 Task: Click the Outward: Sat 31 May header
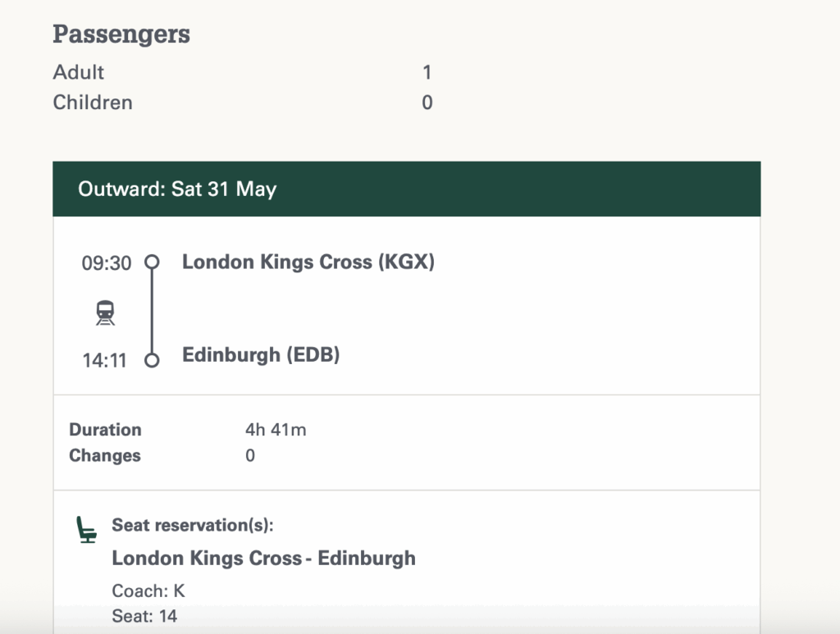pyautogui.click(x=177, y=189)
